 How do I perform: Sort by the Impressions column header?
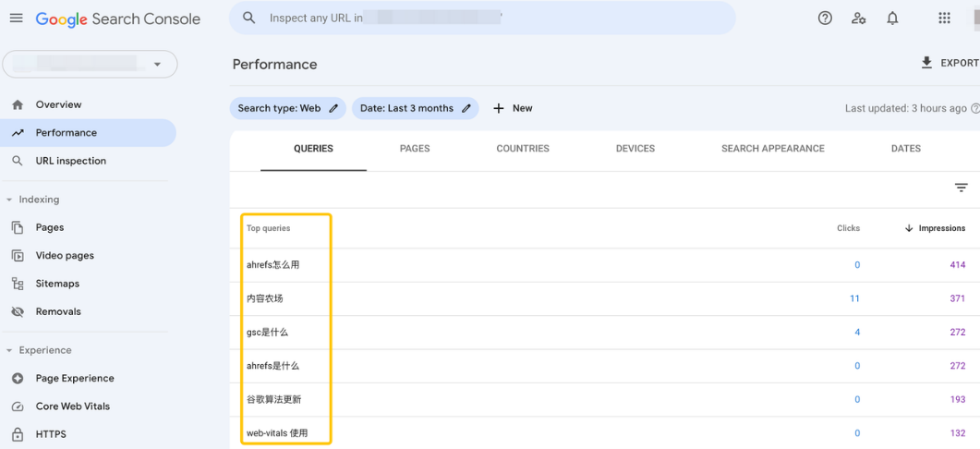pyautogui.click(x=935, y=228)
